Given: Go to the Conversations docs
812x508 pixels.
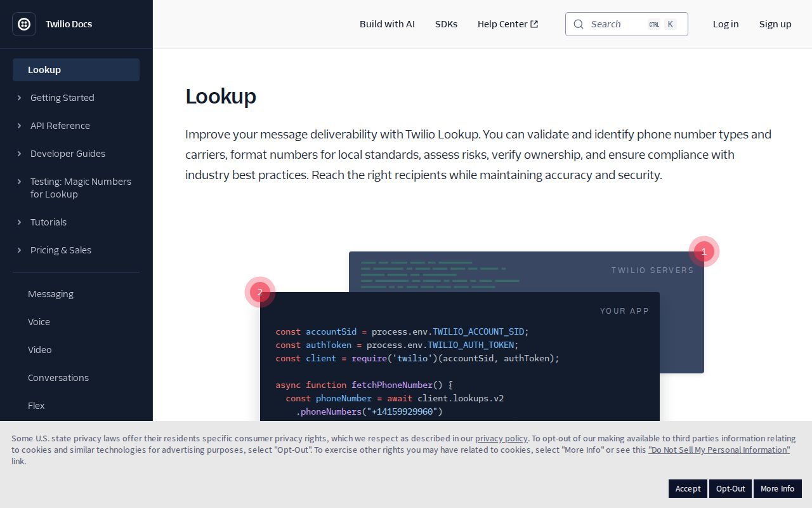Looking at the screenshot, I should coord(58,378).
